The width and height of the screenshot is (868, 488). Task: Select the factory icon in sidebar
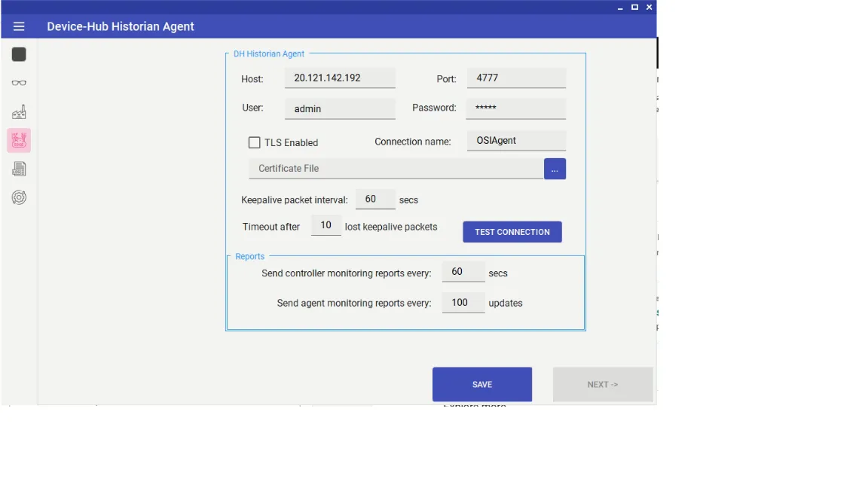(19, 111)
